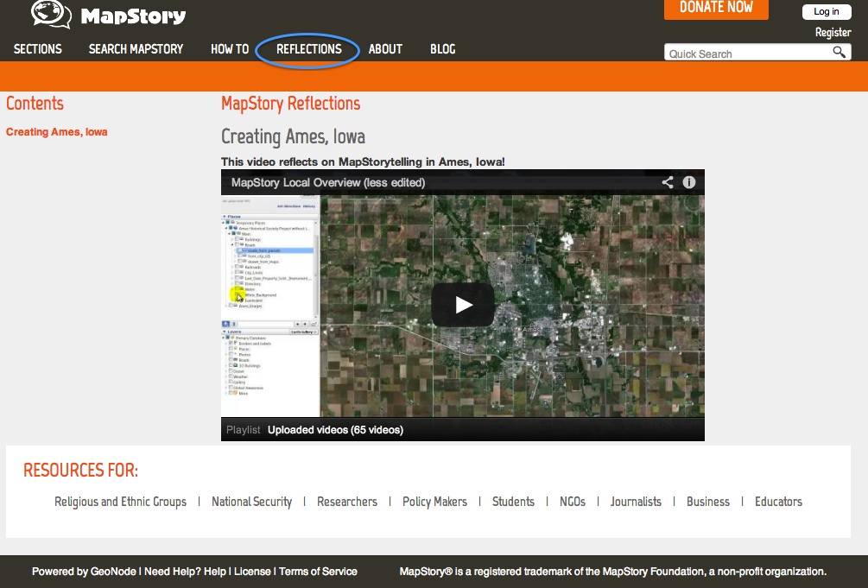Select the REFLECTIONS menu item
Screen dimensions: 868x588
click(309, 49)
